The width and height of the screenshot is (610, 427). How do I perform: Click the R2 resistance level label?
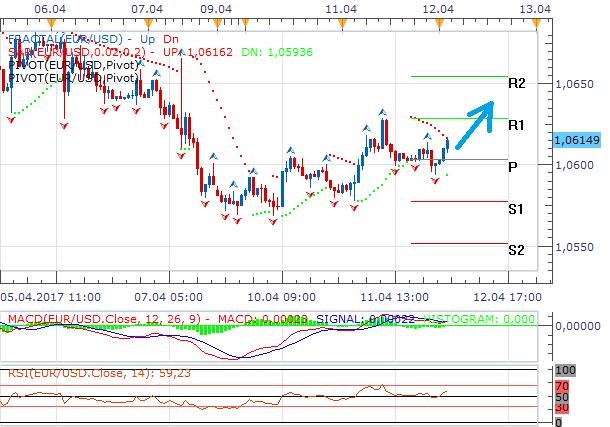point(517,83)
